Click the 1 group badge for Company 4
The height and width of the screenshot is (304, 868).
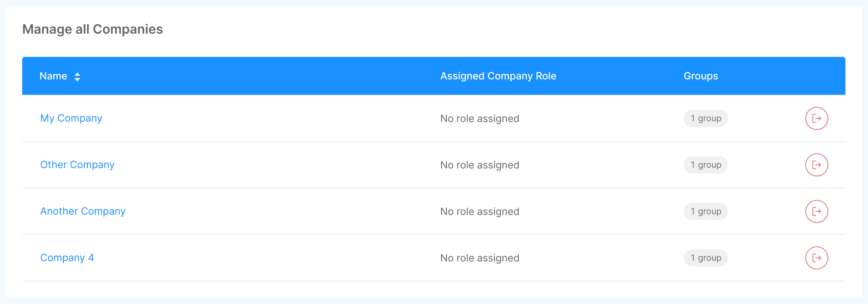coord(705,258)
